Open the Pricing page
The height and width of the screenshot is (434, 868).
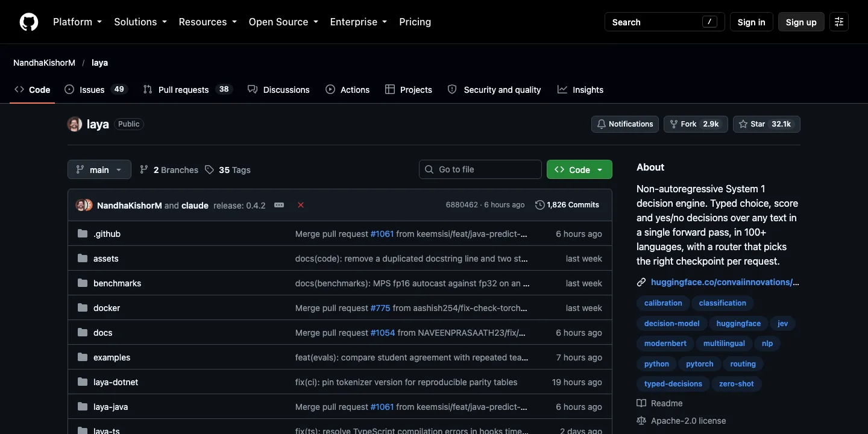tap(415, 22)
